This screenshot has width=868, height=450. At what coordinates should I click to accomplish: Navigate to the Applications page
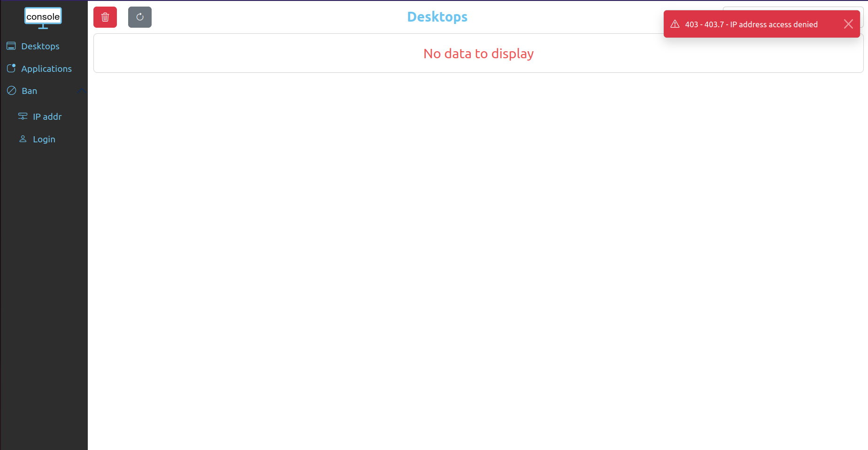pyautogui.click(x=46, y=68)
